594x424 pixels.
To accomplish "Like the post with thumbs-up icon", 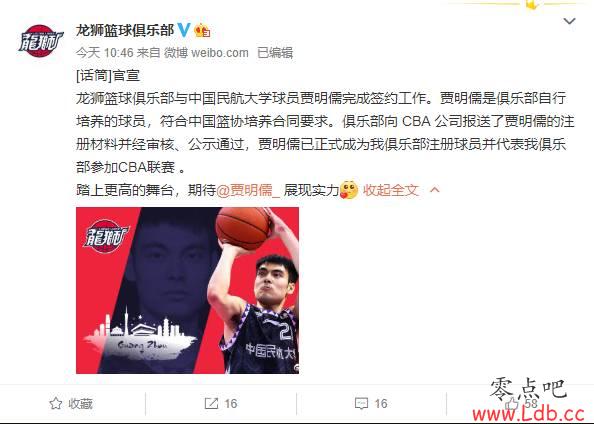I will pyautogui.click(x=511, y=403).
